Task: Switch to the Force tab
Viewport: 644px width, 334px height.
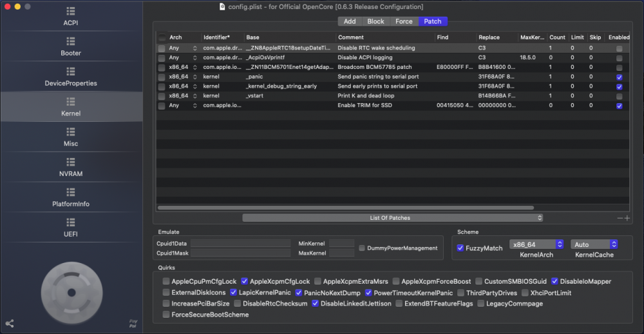Action: tap(404, 21)
